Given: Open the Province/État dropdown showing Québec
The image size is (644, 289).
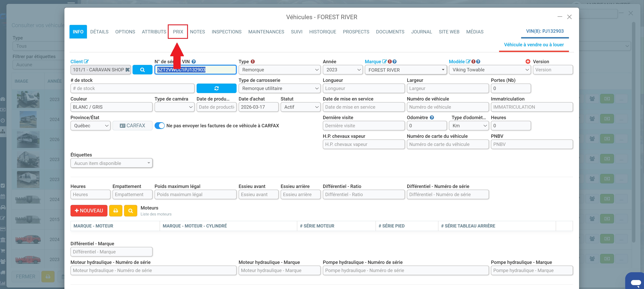Looking at the screenshot, I should point(90,125).
